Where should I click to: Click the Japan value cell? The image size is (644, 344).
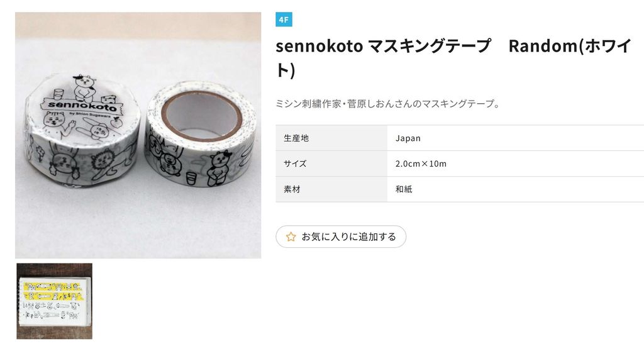pyautogui.click(x=408, y=138)
